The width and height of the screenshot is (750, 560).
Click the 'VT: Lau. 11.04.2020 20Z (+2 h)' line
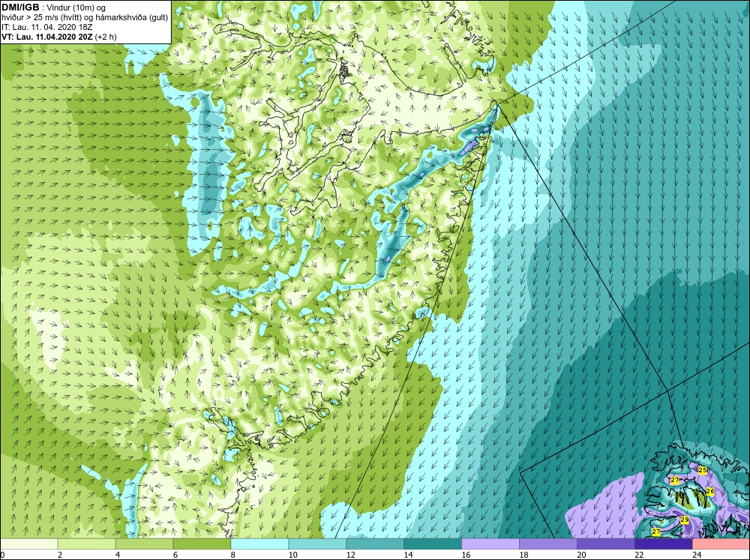pyautogui.click(x=58, y=37)
